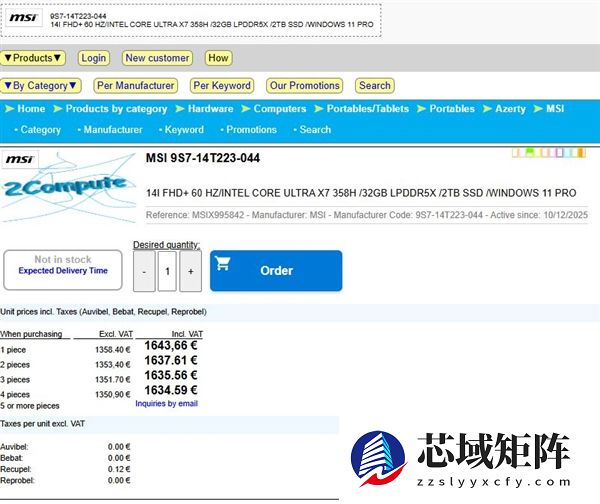
Task: Click the MSI 9S7-14T223-044 product title
Action: (203, 158)
